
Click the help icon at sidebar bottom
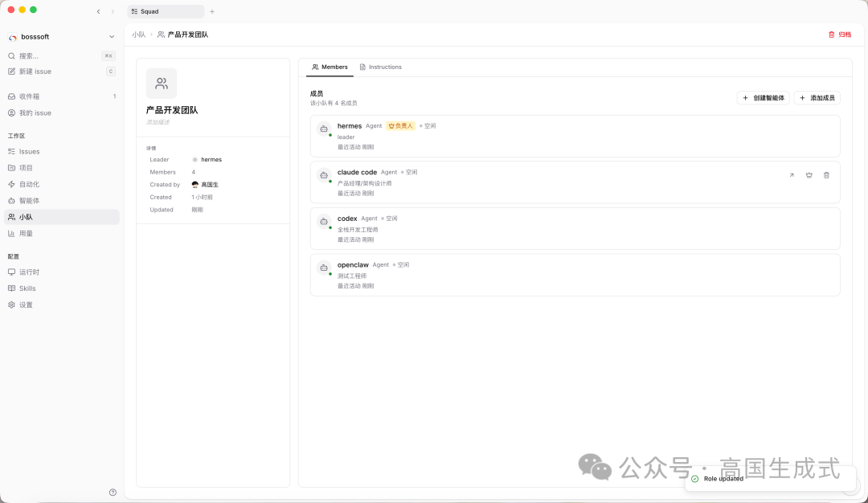pos(113,492)
